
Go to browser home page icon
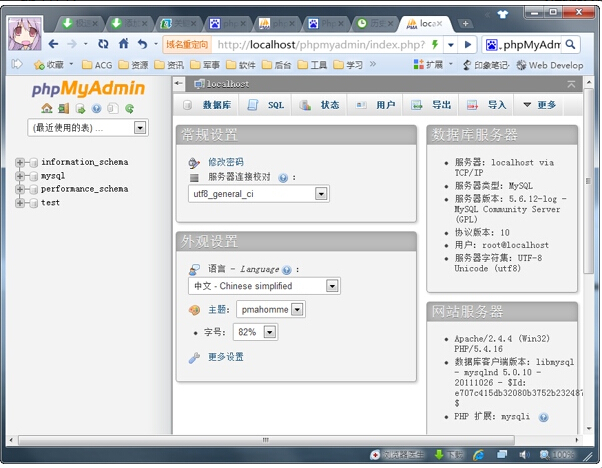(x=123, y=44)
